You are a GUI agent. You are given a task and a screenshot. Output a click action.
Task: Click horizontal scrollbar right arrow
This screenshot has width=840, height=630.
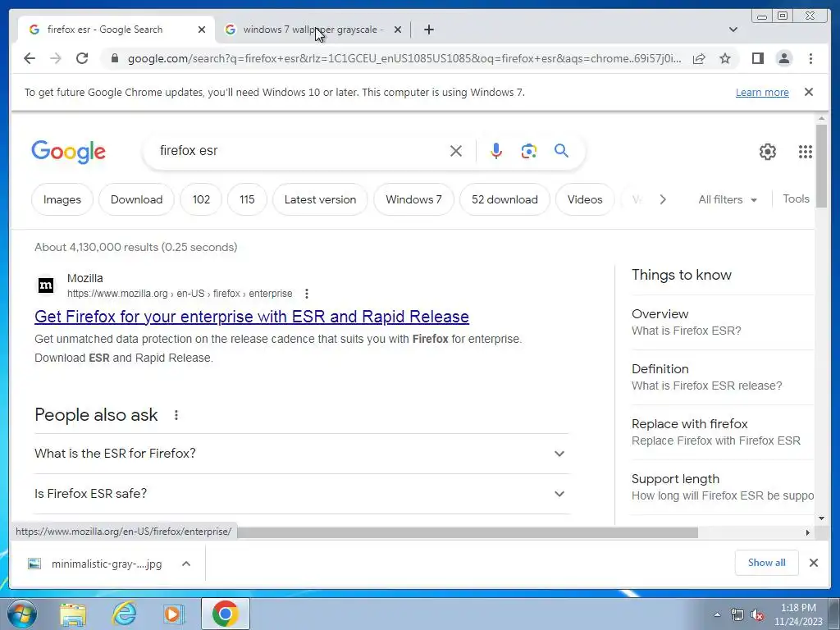coord(808,532)
